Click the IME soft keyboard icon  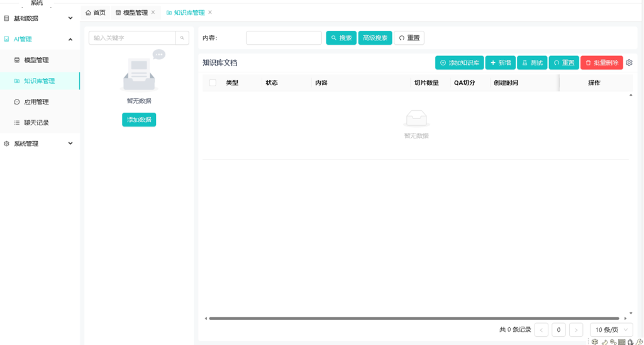(622, 342)
